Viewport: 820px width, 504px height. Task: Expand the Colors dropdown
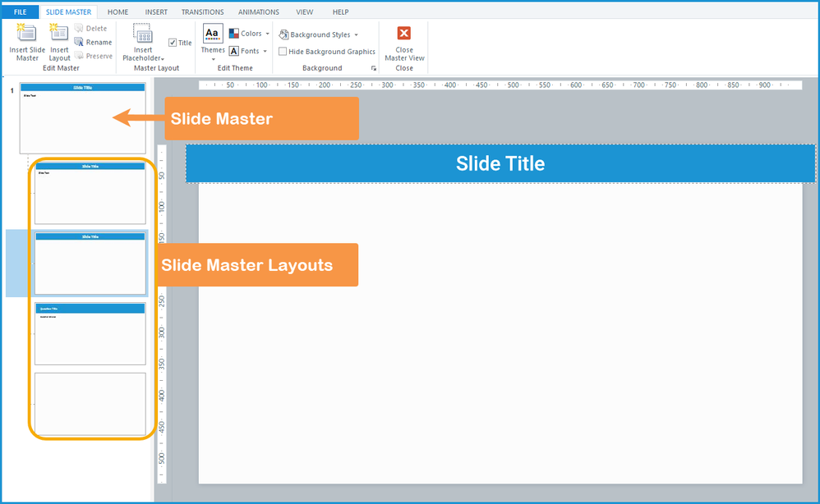point(267,34)
